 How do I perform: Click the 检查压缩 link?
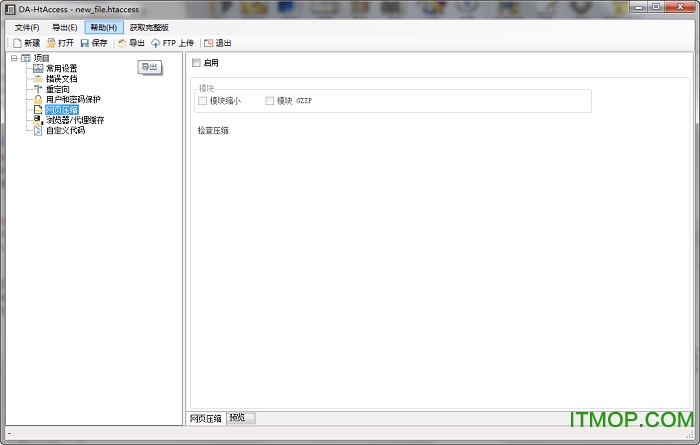[x=213, y=130]
